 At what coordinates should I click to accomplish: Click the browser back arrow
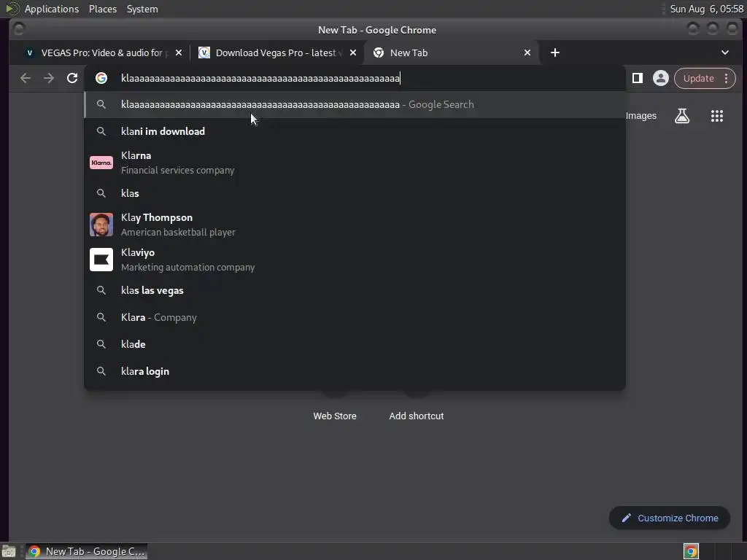(26, 78)
